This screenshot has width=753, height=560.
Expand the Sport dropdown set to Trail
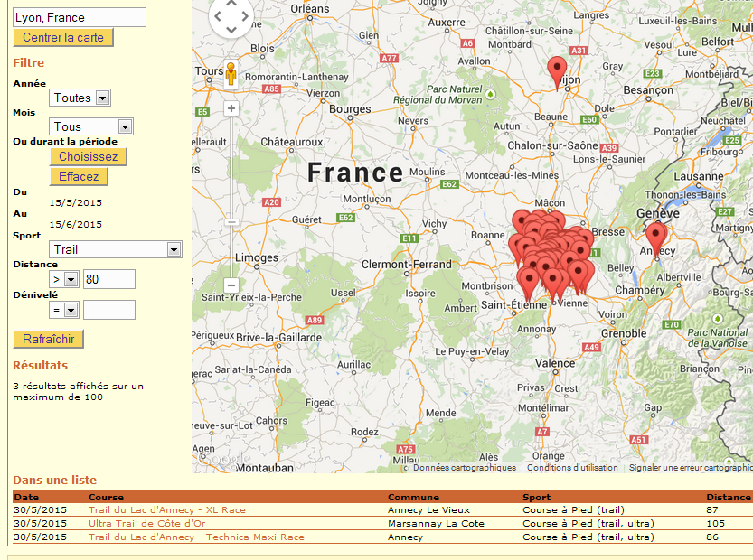pos(116,249)
